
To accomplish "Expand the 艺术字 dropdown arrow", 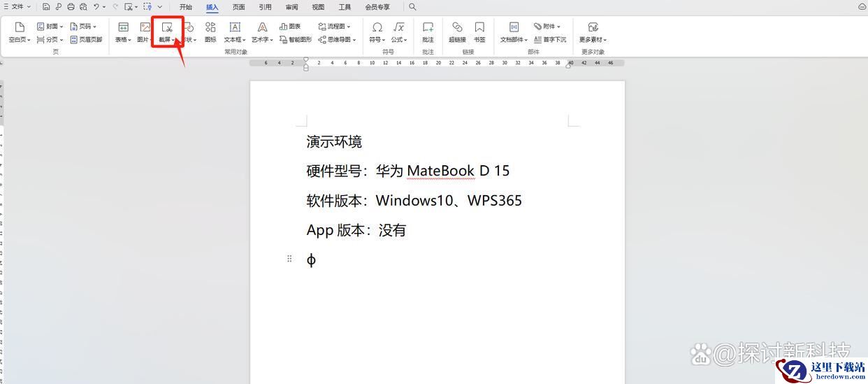I will coord(273,40).
